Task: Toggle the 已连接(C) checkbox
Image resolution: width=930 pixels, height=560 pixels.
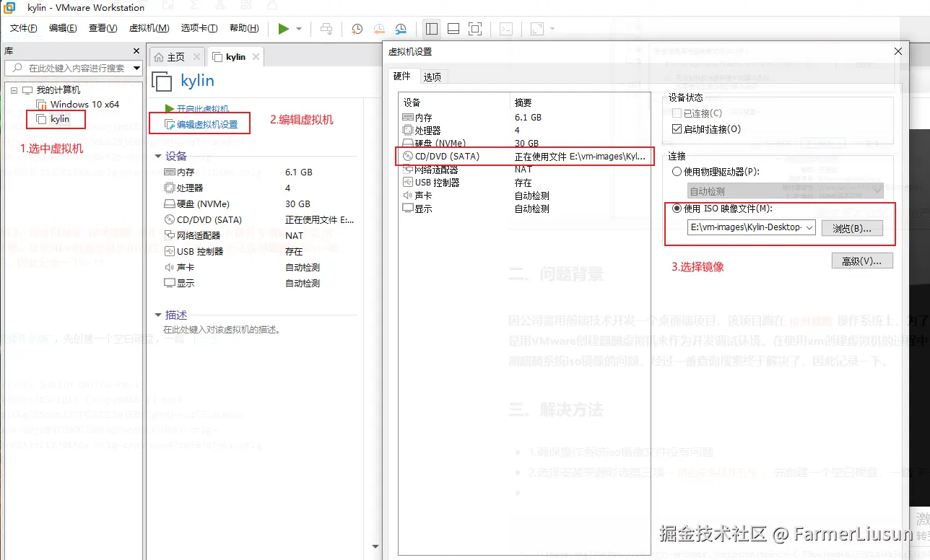Action: tap(677, 113)
